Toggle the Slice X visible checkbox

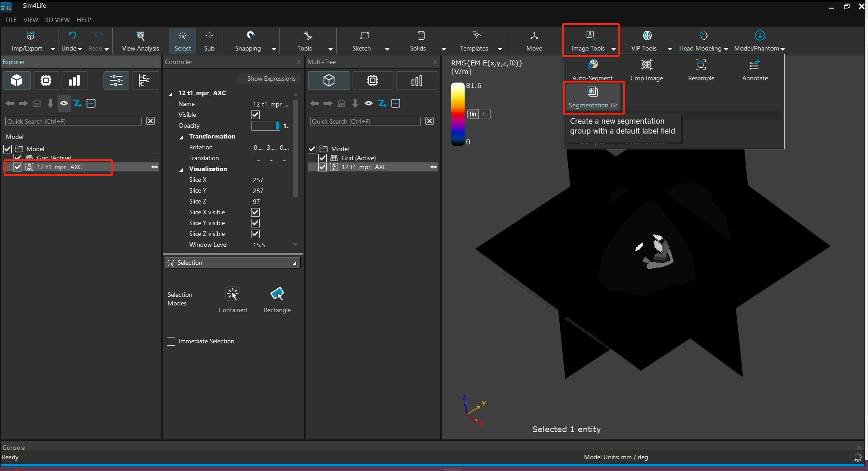click(x=256, y=212)
